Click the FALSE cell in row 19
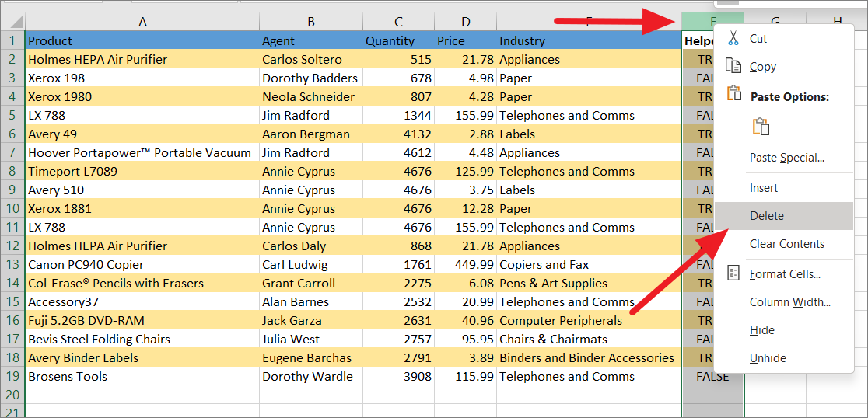868x418 pixels. point(713,377)
